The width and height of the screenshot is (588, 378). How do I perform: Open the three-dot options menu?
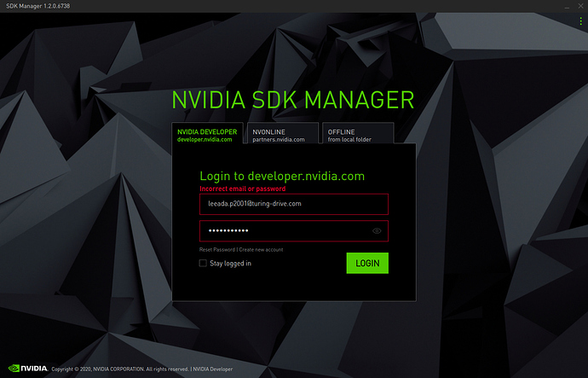click(580, 21)
